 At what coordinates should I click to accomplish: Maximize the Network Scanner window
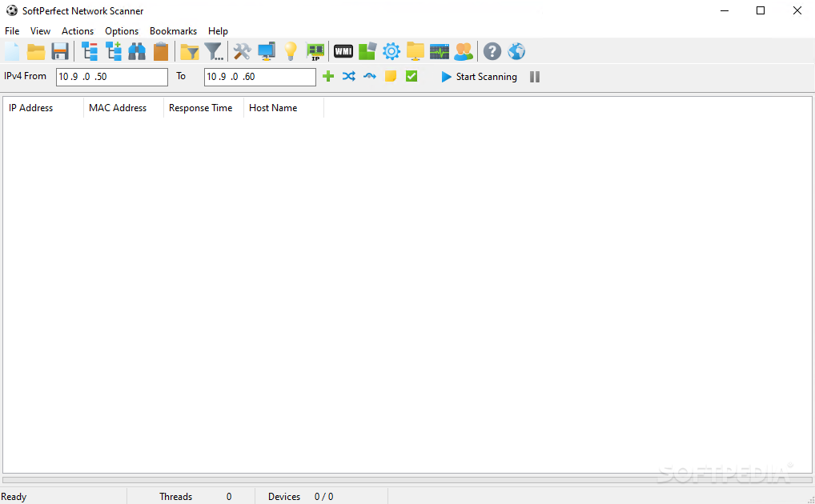coord(761,10)
